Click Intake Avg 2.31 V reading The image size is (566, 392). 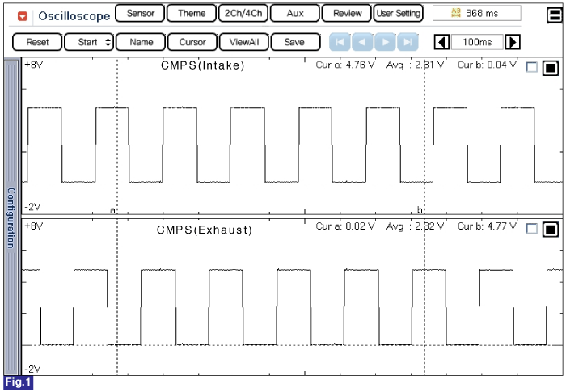coord(415,65)
